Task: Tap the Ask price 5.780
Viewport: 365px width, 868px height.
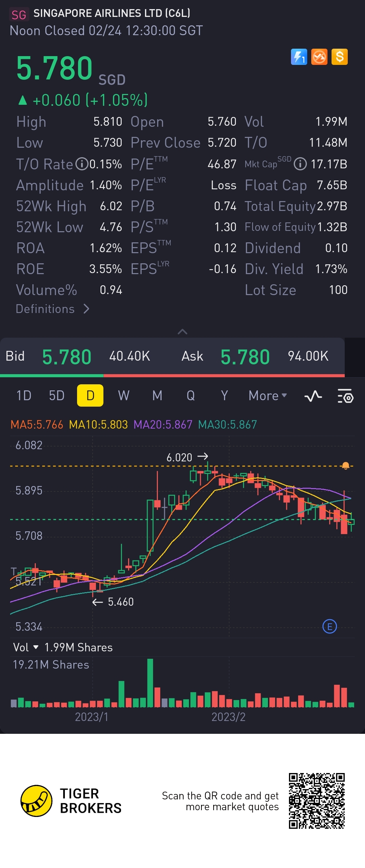Action: [x=245, y=357]
